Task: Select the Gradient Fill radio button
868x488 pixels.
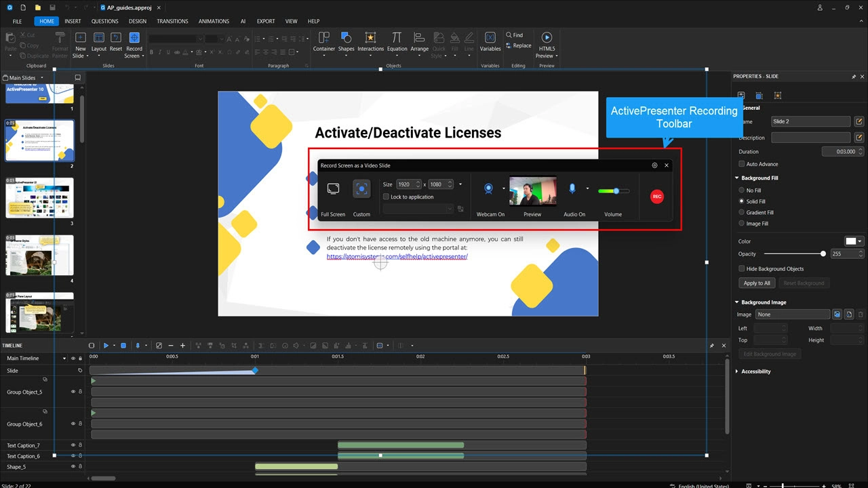Action: coord(741,212)
